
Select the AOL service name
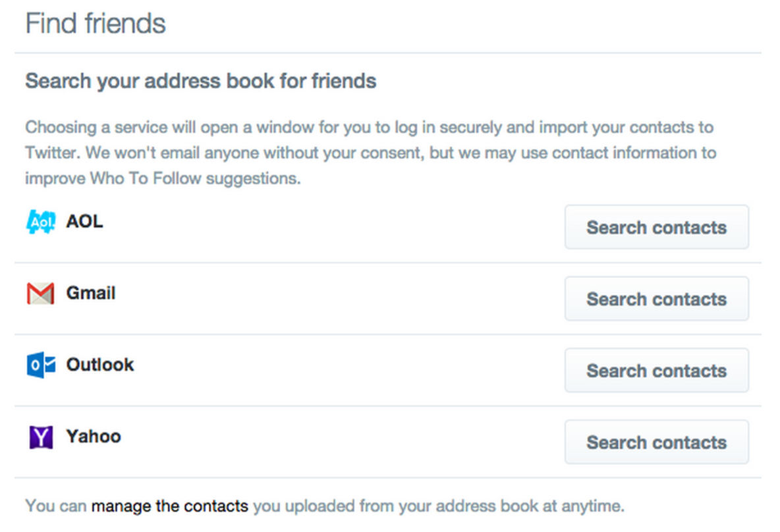pos(84,221)
